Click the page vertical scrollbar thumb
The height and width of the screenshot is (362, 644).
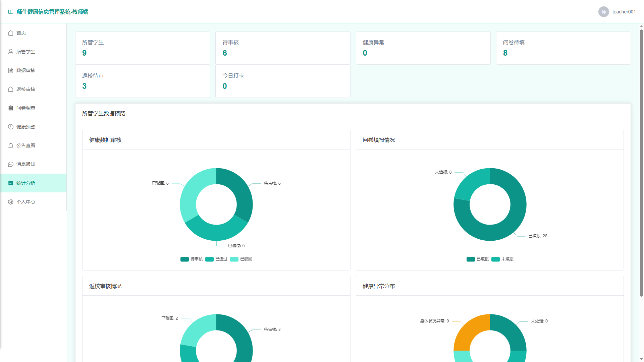(x=641, y=163)
